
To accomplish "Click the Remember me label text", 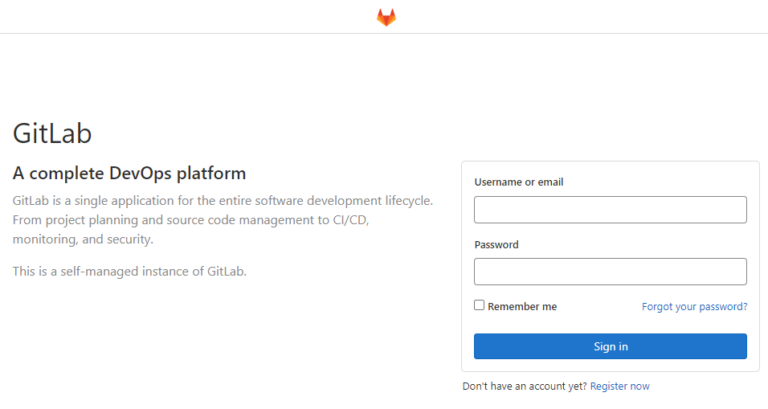I will pos(522,307).
